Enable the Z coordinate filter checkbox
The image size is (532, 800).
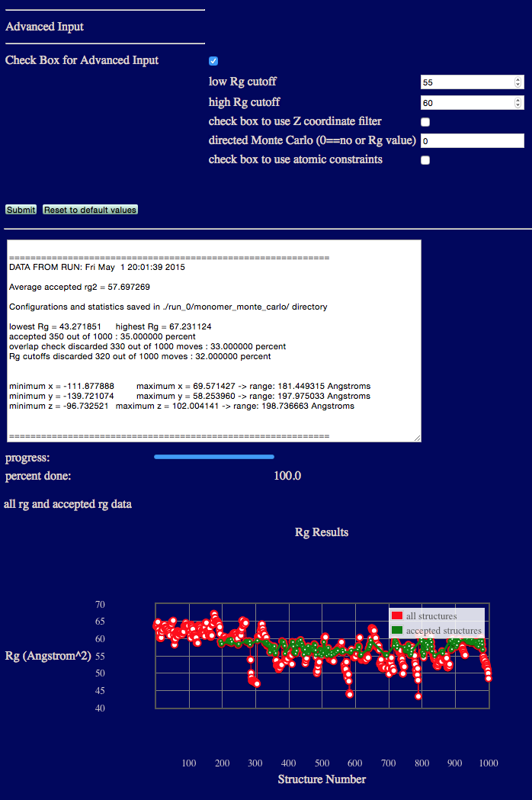tap(425, 122)
